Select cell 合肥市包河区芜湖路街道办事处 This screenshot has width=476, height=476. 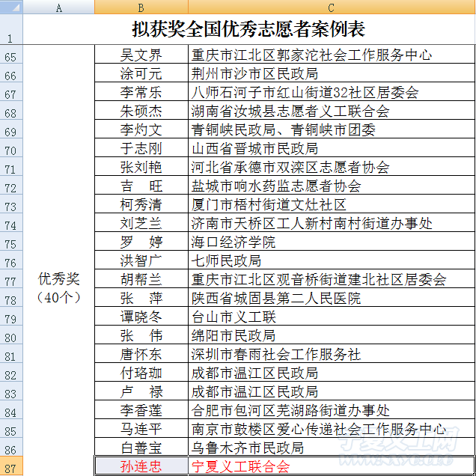coord(332,410)
